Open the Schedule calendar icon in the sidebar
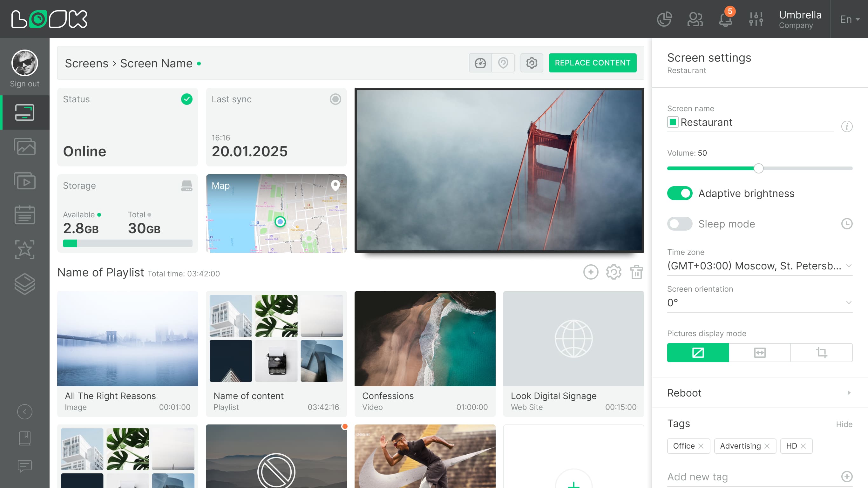This screenshot has height=488, width=868. pos(24,215)
